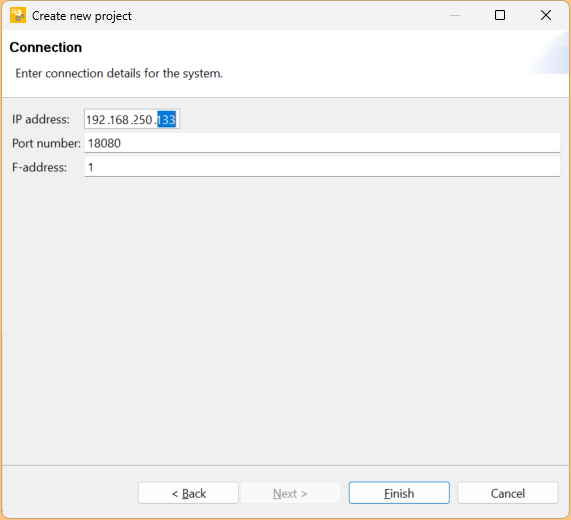
Task: Click the greyed-out Next button
Action: [x=290, y=493]
